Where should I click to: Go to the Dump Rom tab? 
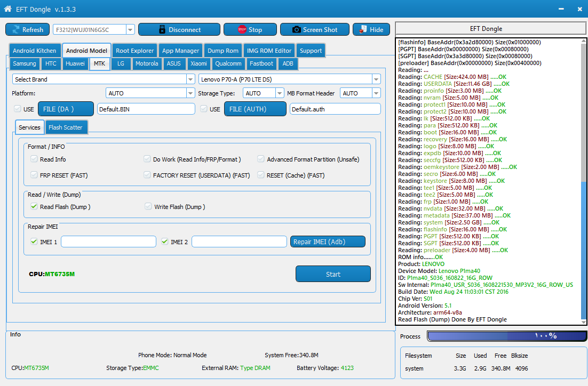(x=223, y=51)
